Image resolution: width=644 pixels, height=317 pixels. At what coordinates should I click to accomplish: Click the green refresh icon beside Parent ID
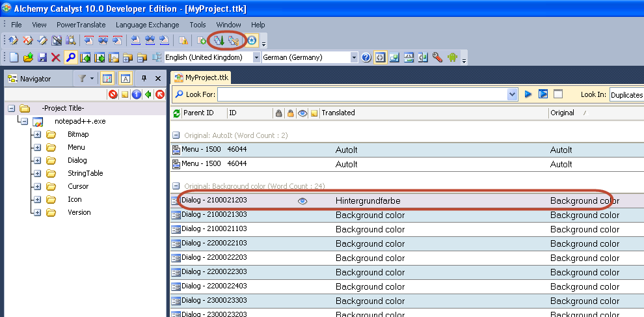click(x=176, y=113)
